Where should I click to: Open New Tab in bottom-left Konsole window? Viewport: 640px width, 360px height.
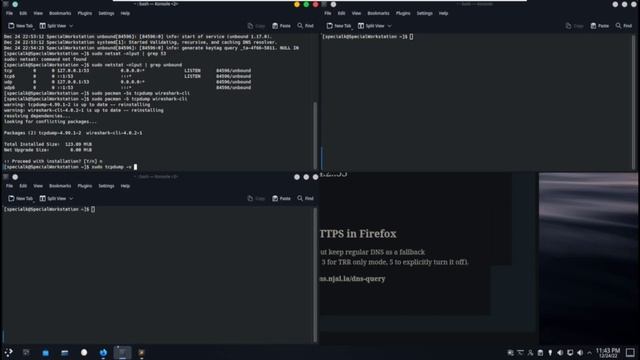click(x=20, y=198)
